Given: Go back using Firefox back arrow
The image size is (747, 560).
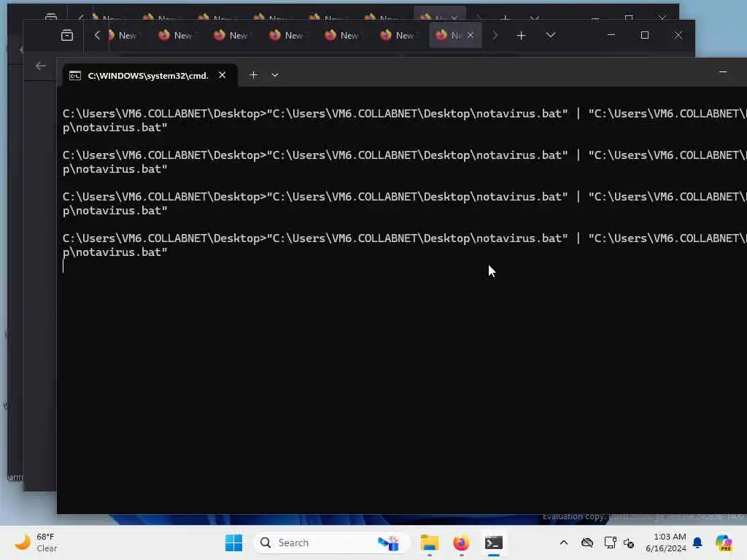Looking at the screenshot, I should pyautogui.click(x=41, y=66).
